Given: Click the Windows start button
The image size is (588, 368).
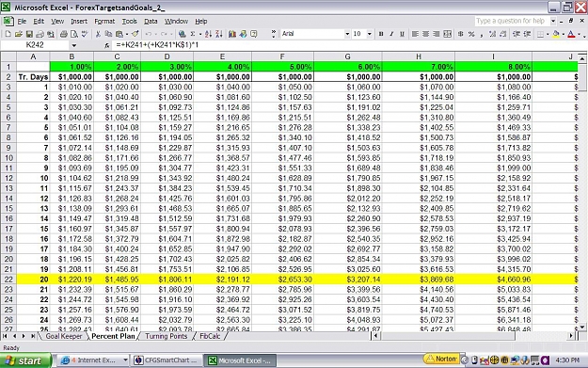Looking at the screenshot, I should [25, 360].
